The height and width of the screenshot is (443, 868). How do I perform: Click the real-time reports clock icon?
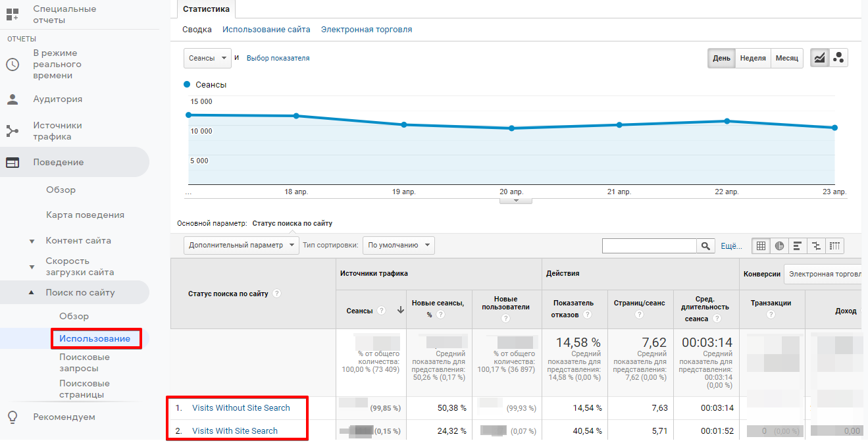tap(13, 65)
